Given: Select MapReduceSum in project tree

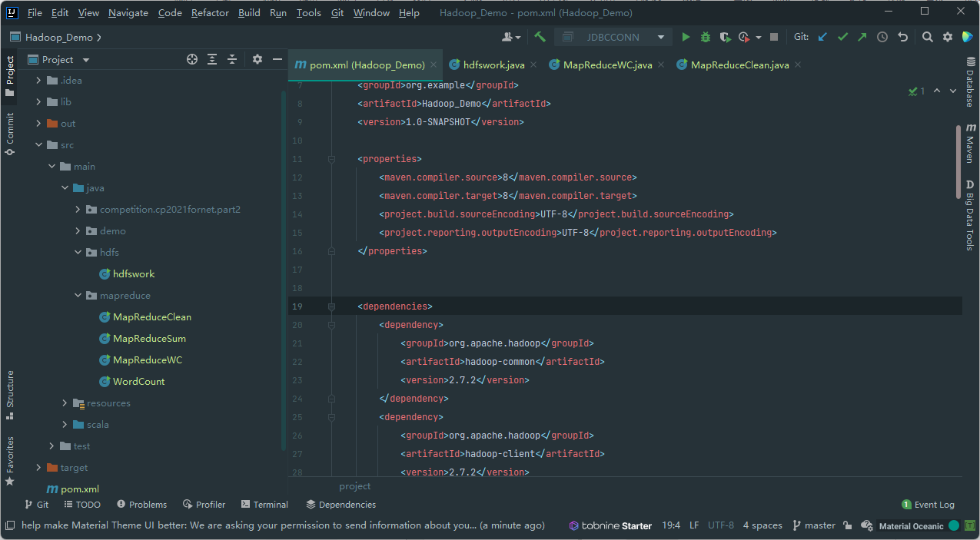Looking at the screenshot, I should pyautogui.click(x=149, y=338).
